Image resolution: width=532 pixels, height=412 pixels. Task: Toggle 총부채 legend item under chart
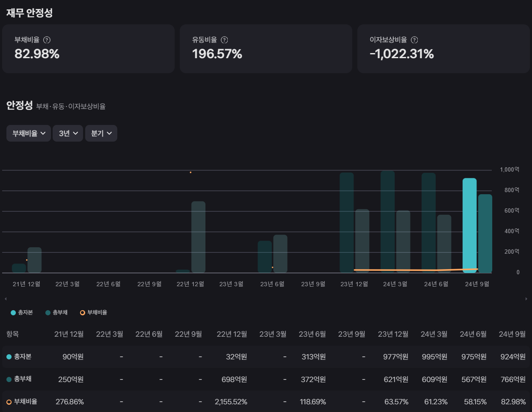coord(56,313)
